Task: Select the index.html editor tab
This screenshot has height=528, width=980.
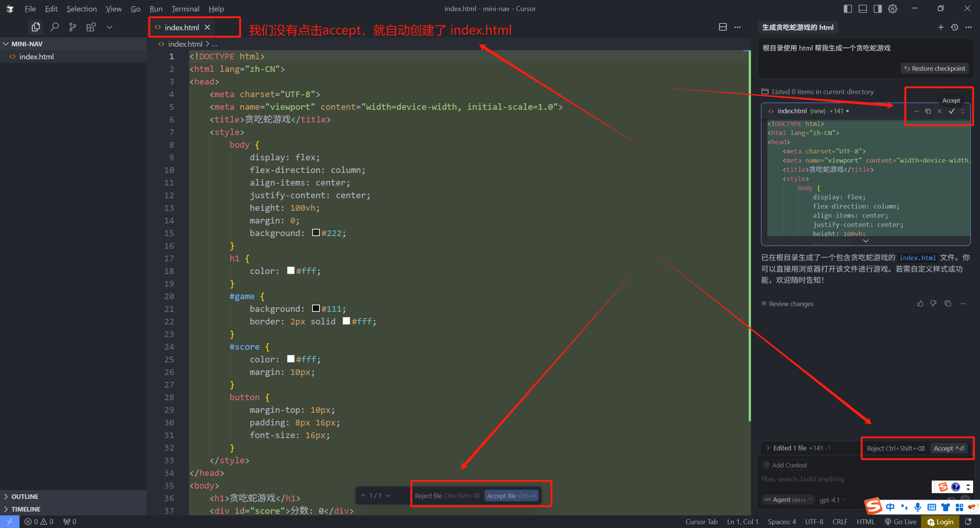Action: (182, 27)
